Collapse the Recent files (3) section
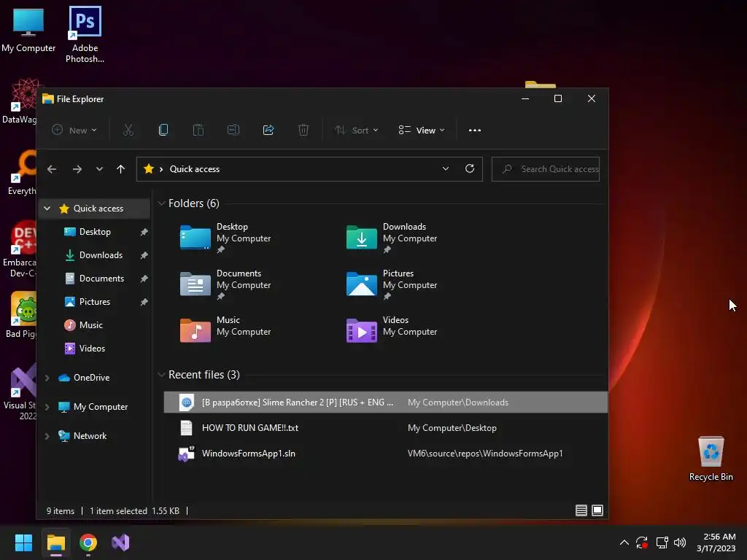Image resolution: width=747 pixels, height=560 pixels. point(161,375)
